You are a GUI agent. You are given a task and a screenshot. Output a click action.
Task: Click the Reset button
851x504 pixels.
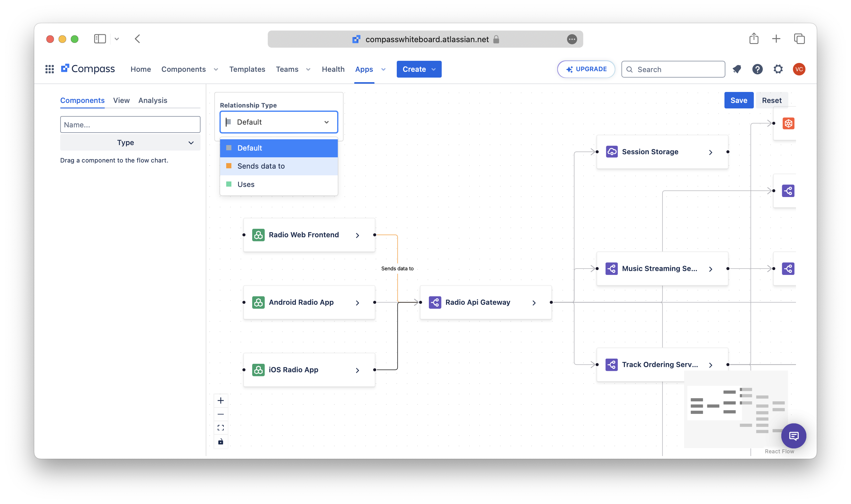tap(772, 100)
